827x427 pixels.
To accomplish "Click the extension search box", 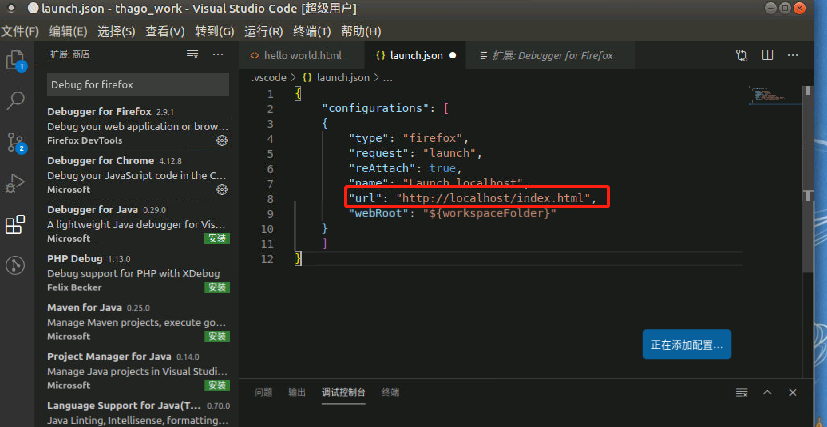I will pos(138,84).
